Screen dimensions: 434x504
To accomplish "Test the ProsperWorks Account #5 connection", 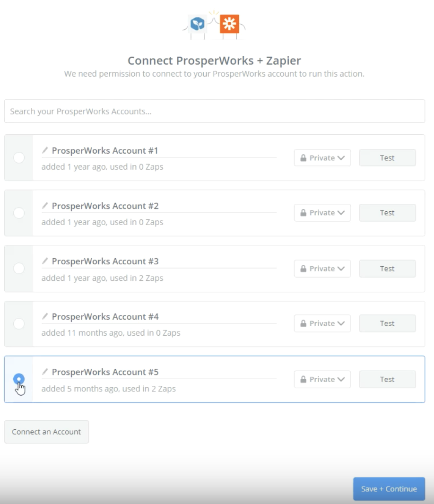I will pyautogui.click(x=387, y=379).
